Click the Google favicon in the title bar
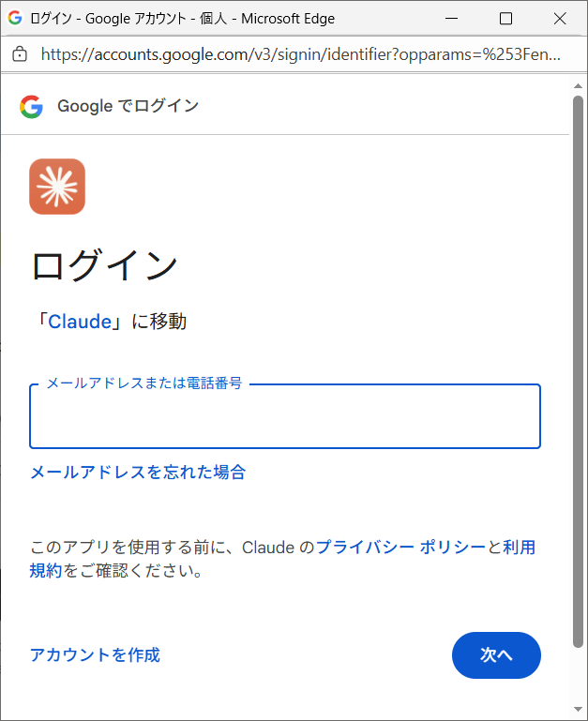 click(15, 18)
